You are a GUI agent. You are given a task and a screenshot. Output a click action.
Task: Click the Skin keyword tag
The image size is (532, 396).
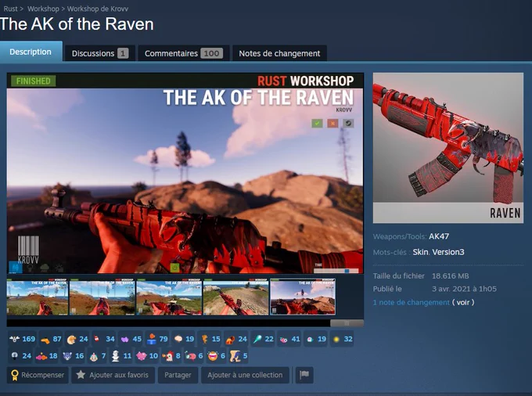pyautogui.click(x=420, y=252)
